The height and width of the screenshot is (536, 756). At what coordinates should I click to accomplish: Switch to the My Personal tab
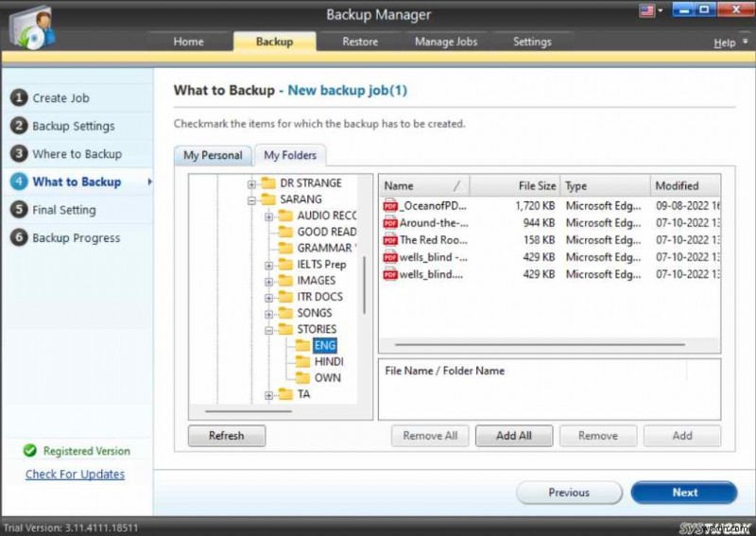tap(213, 155)
